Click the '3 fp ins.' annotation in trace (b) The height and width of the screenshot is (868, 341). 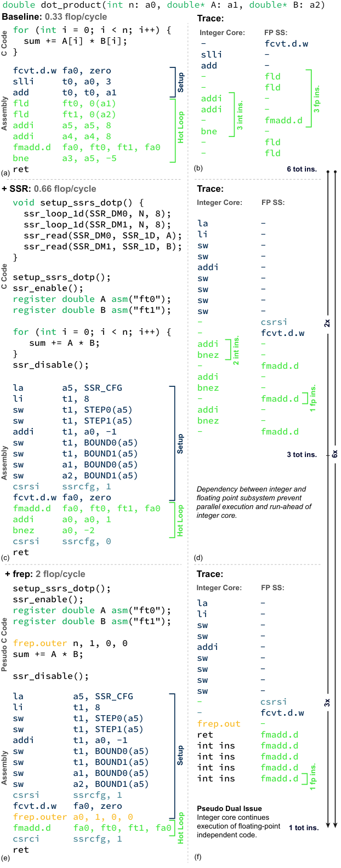316,99
